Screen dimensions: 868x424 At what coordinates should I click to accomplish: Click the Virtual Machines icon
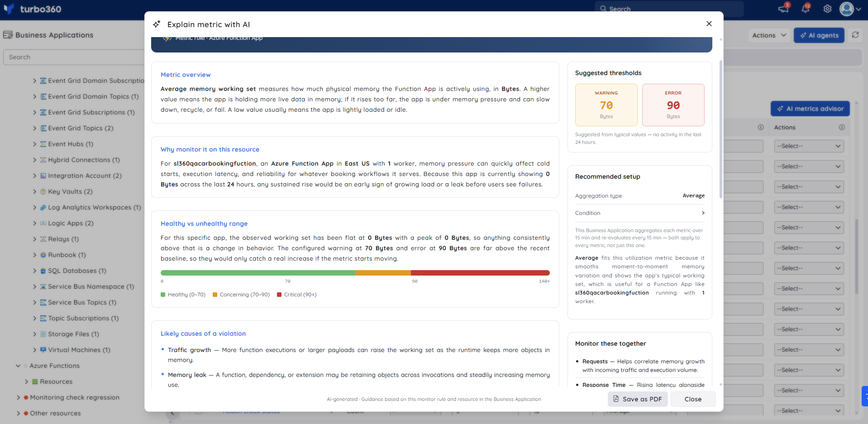pyautogui.click(x=43, y=350)
